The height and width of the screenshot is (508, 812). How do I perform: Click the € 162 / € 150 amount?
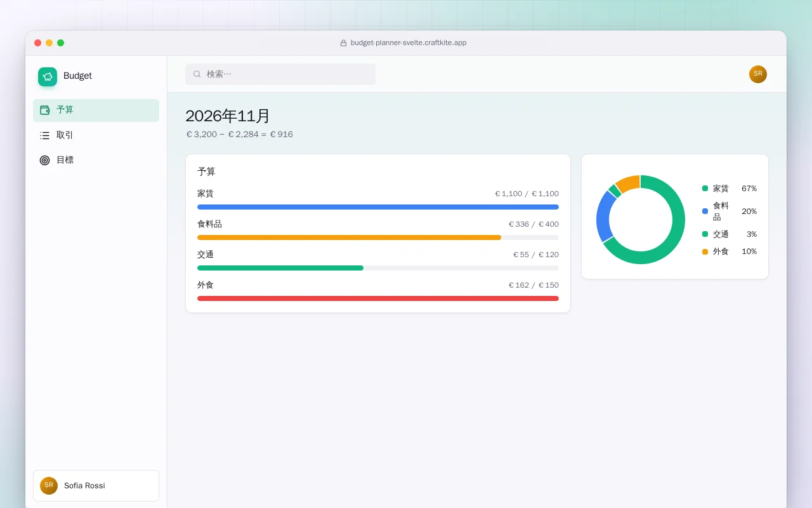coord(534,285)
